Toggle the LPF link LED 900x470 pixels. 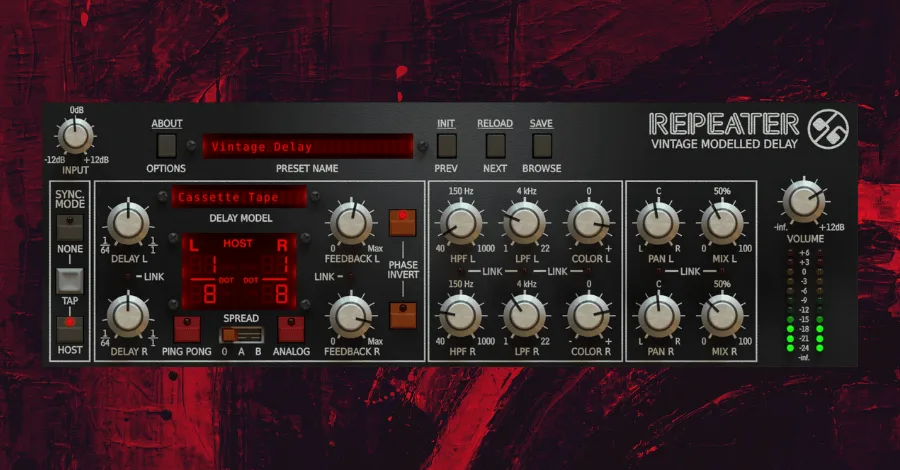(525, 271)
